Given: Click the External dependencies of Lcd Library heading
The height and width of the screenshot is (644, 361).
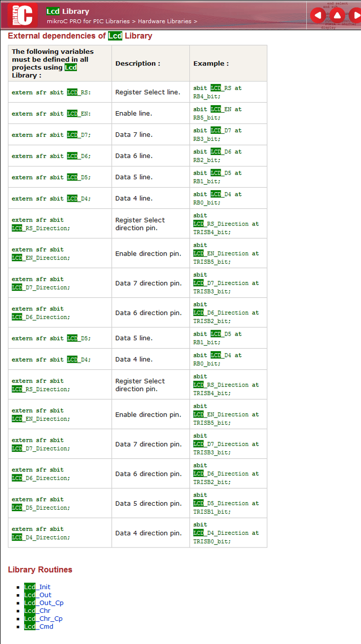Looking at the screenshot, I should pos(80,36).
